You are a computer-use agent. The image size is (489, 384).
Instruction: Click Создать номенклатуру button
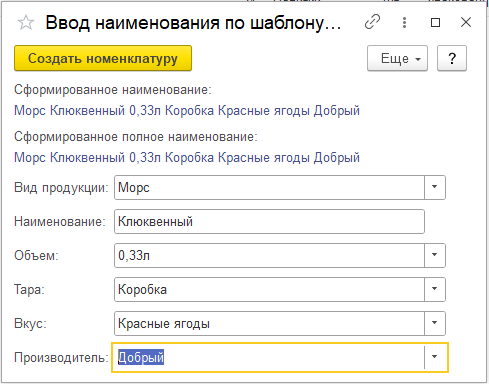[103, 58]
